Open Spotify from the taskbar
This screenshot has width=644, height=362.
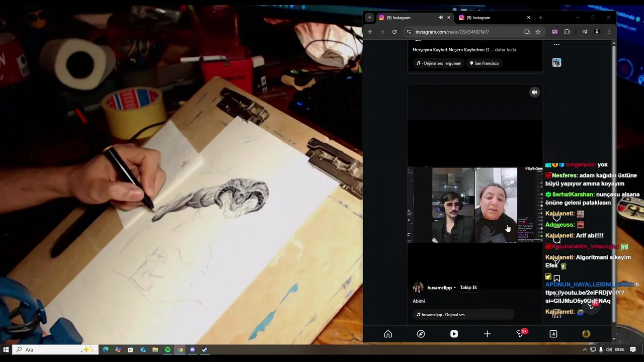168,349
